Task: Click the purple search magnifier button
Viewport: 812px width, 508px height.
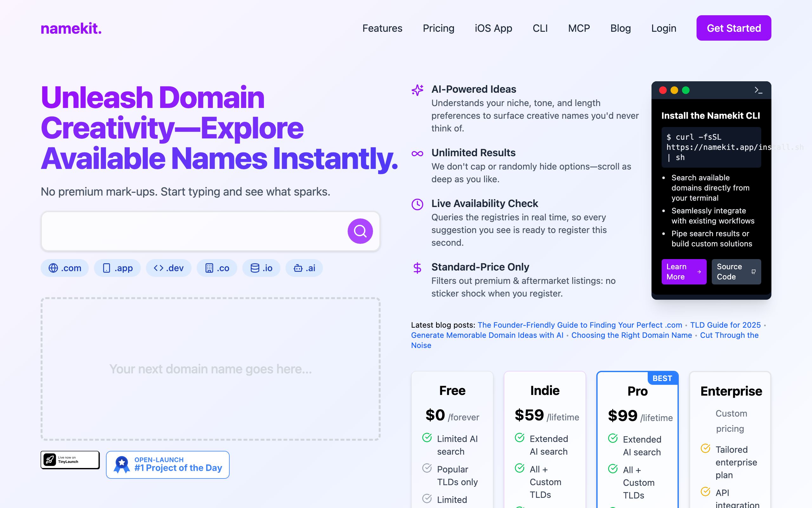Action: click(360, 231)
